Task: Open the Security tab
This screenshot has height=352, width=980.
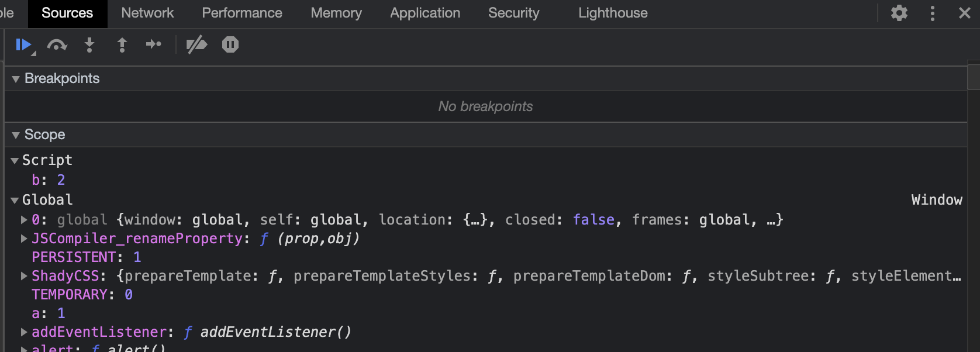Action: tap(514, 13)
